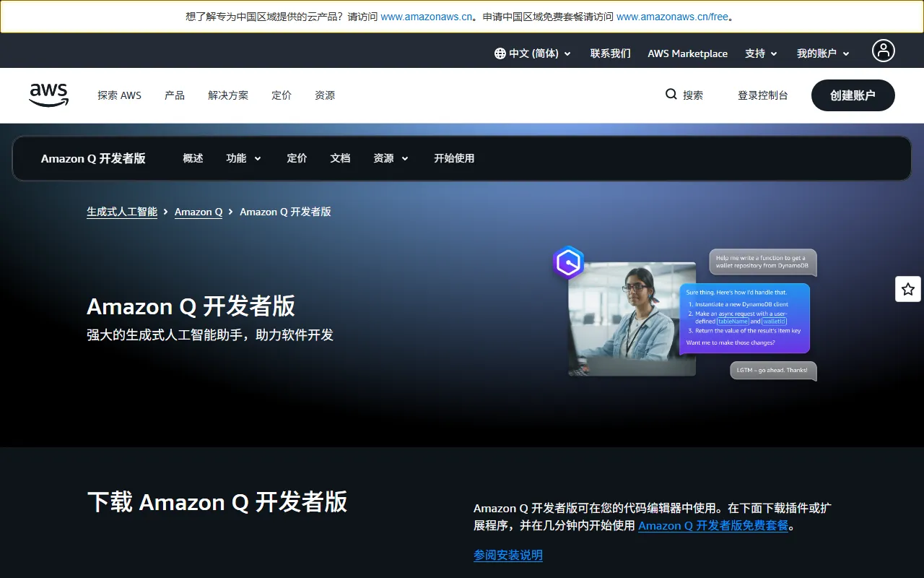Click the Amazon Q 开发者版免费套餐 link

pyautogui.click(x=713, y=526)
